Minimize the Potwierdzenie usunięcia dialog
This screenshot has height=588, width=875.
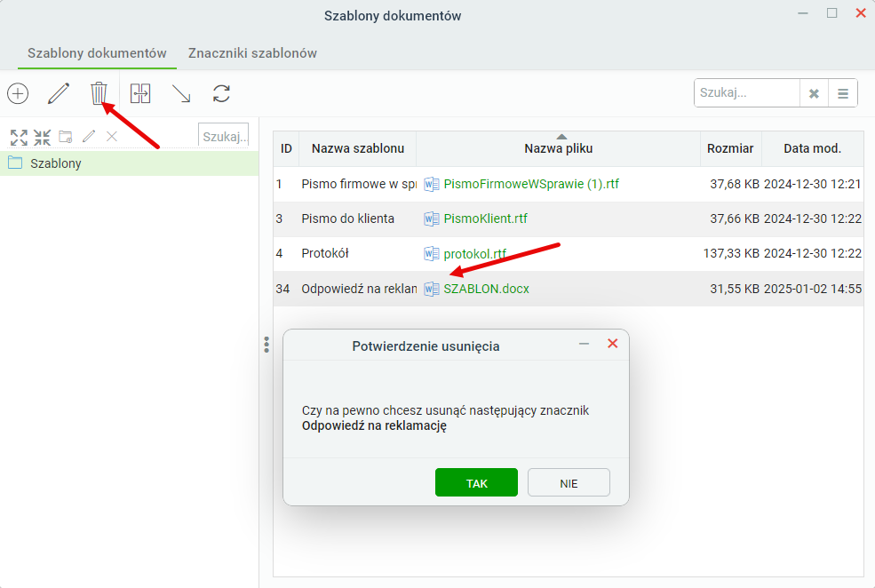point(585,344)
